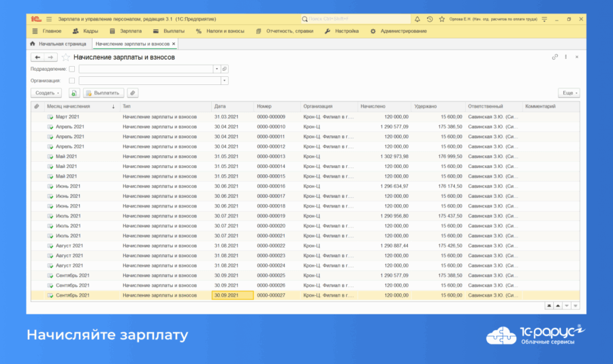
Task: Enable the Организация filter checkbox
Action: [72, 80]
